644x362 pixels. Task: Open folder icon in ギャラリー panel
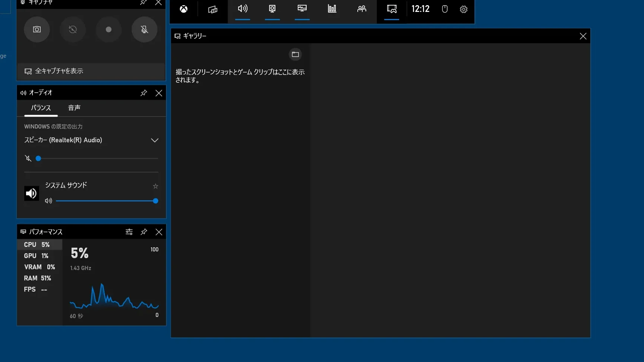(x=295, y=54)
